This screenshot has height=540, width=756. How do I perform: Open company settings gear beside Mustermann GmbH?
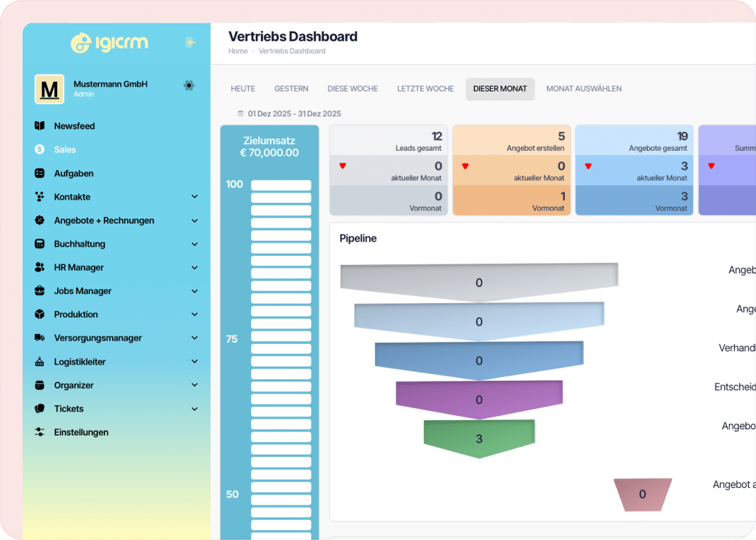189,85
